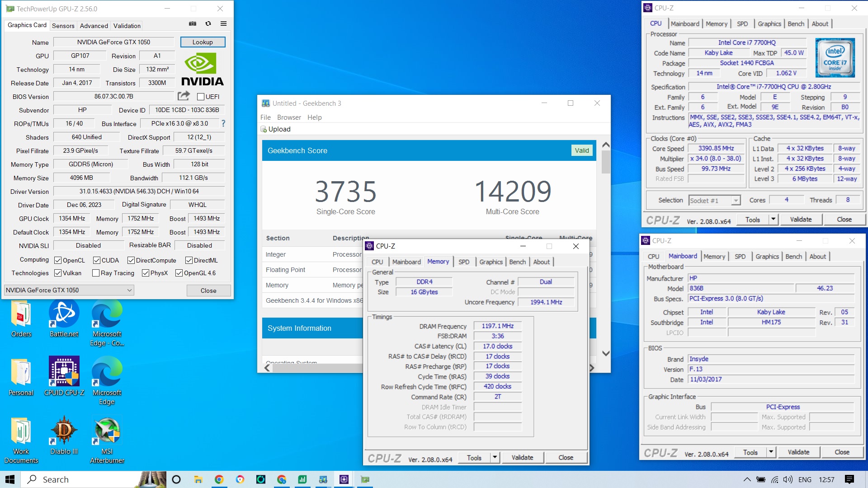Viewport: 868px width, 488px height.
Task: Click Close in the CPU-Z Mainboard window
Action: click(x=842, y=452)
